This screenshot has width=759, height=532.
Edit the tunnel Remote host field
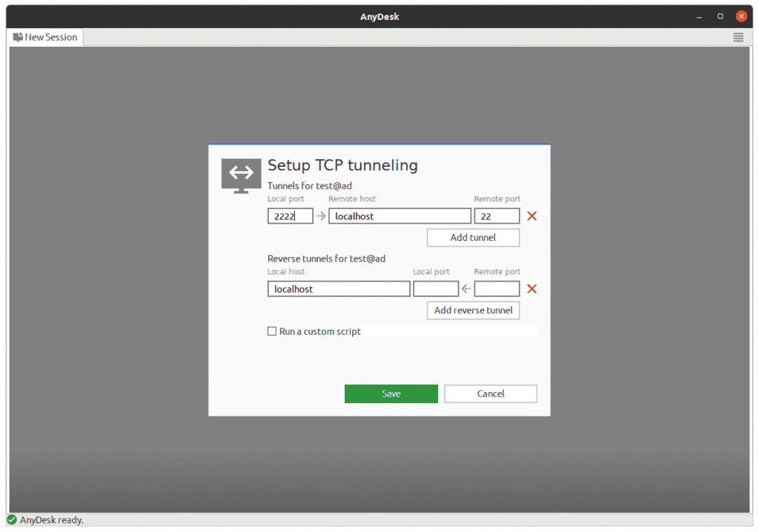pyautogui.click(x=400, y=216)
